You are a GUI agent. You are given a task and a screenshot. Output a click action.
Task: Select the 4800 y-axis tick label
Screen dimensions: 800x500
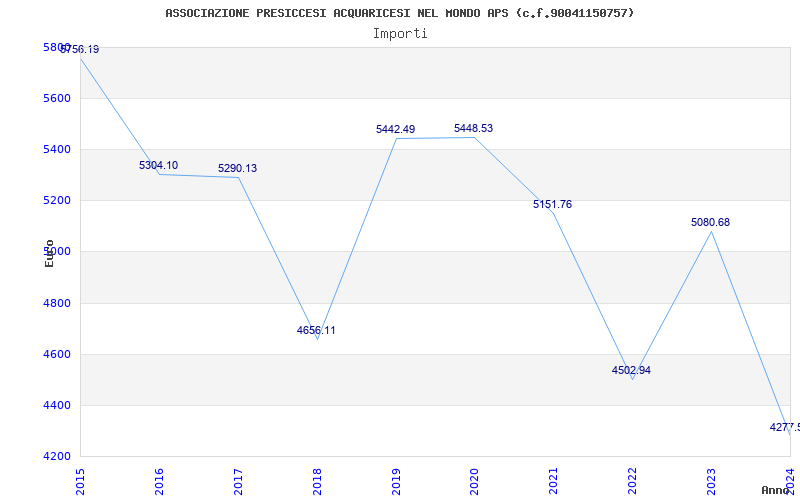(x=56, y=303)
